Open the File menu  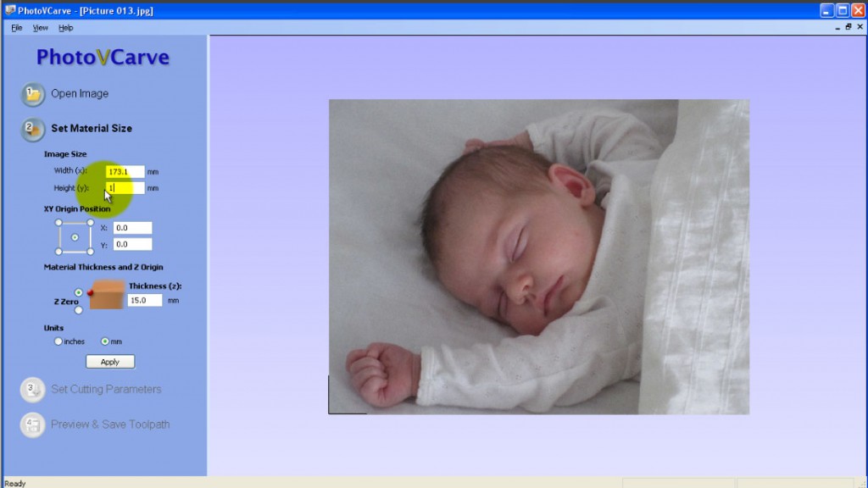click(17, 28)
